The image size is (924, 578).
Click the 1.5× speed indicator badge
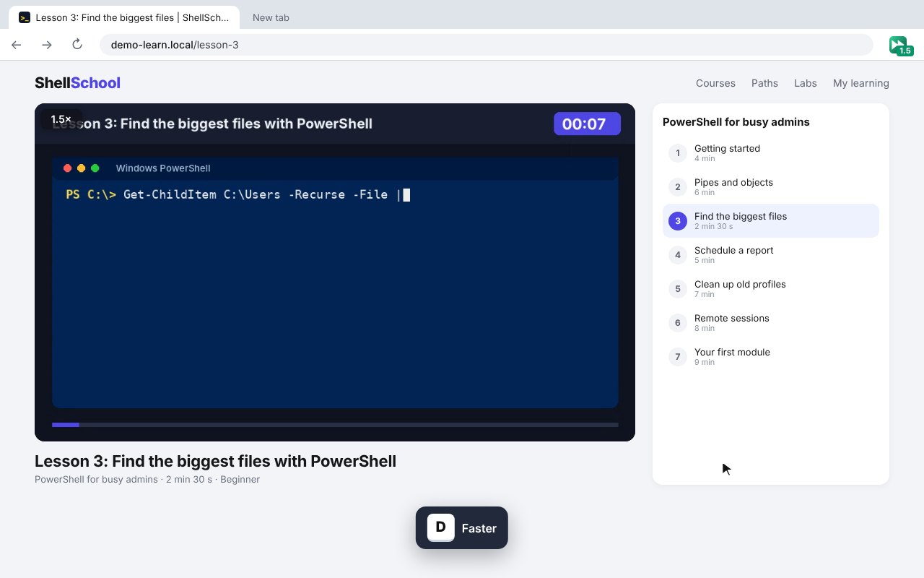61,119
